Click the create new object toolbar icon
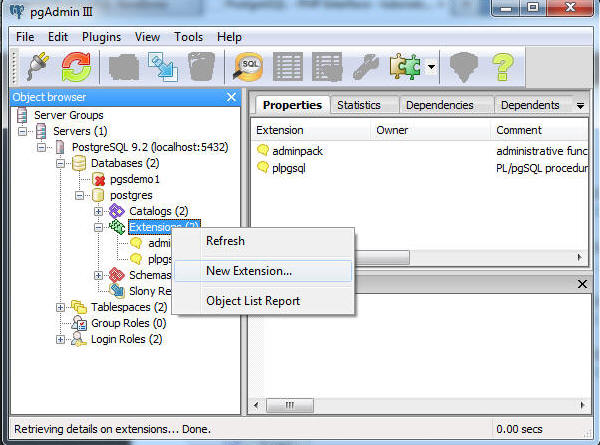600x445 pixels. (x=163, y=67)
